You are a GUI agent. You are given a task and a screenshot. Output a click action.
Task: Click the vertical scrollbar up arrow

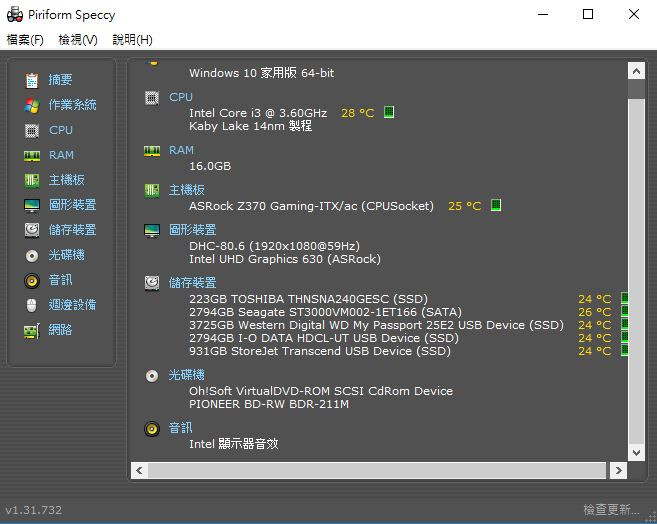click(x=636, y=71)
